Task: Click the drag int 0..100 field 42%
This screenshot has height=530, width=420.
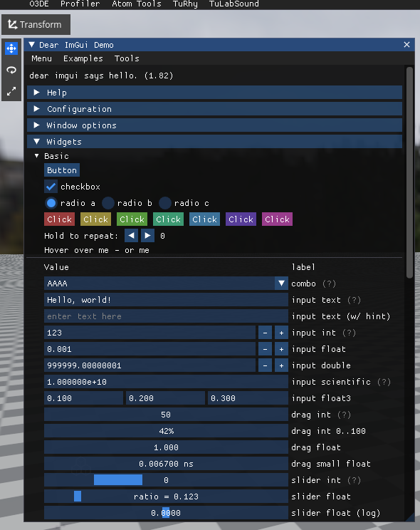Action: [x=166, y=431]
